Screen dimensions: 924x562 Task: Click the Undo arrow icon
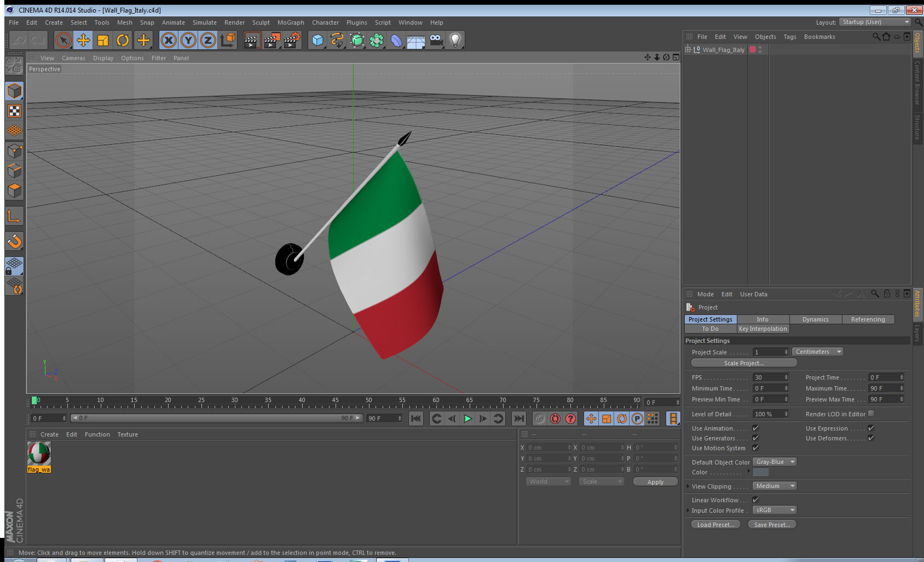click(x=19, y=40)
